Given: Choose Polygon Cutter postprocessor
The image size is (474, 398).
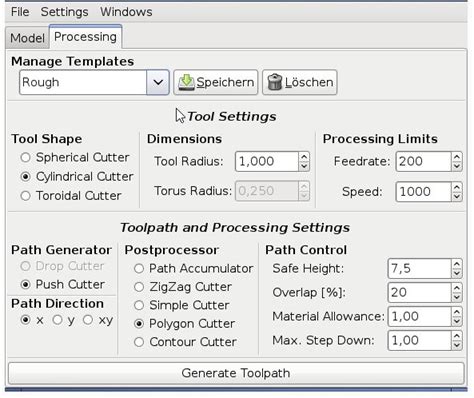Looking at the screenshot, I should click(184, 324).
